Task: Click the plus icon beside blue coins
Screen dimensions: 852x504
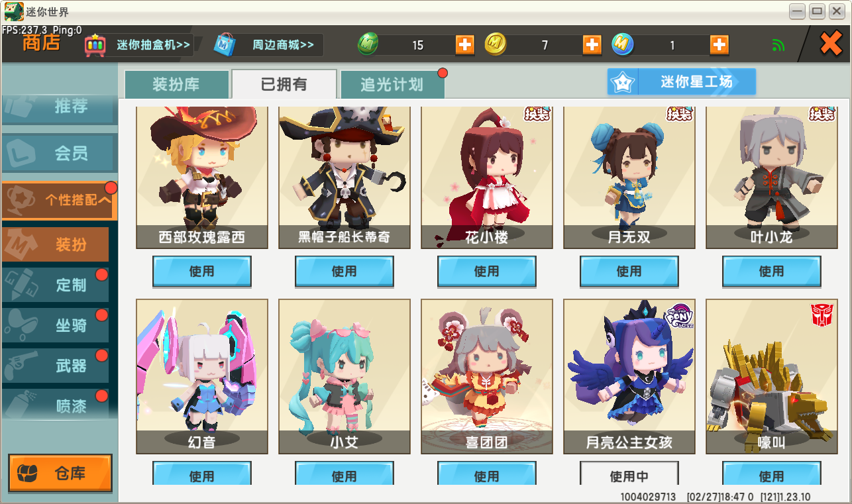Action: (x=719, y=45)
